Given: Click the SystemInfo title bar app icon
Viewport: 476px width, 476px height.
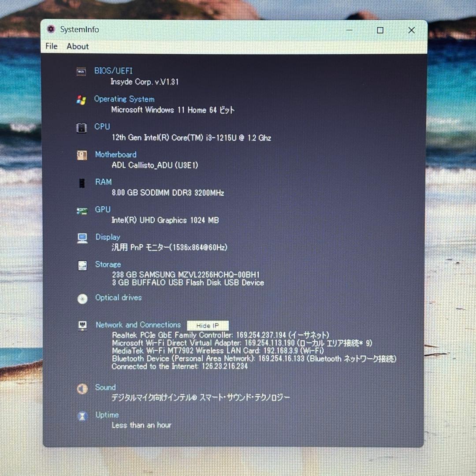Looking at the screenshot, I should 52,29.
